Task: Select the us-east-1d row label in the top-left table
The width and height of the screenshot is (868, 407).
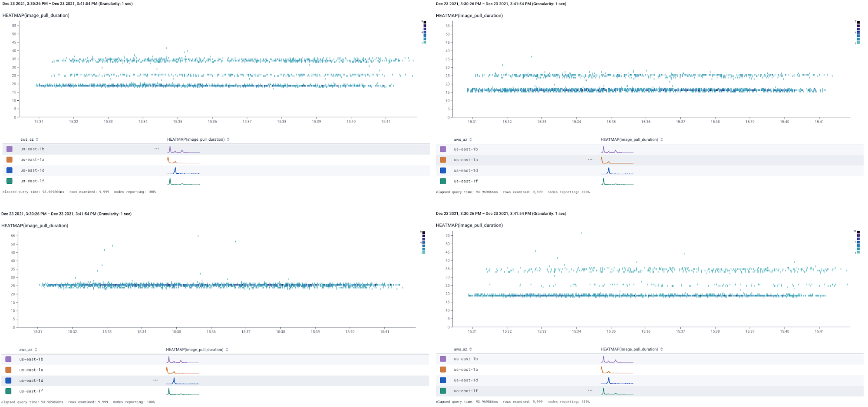Action: click(32, 170)
